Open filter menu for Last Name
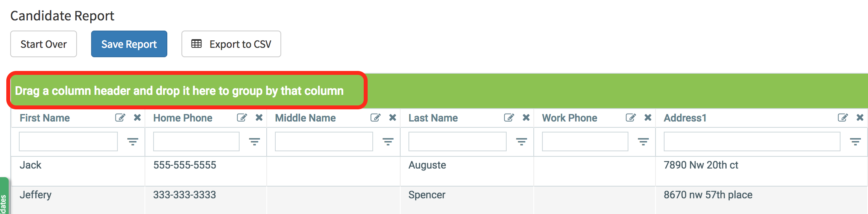 click(522, 141)
